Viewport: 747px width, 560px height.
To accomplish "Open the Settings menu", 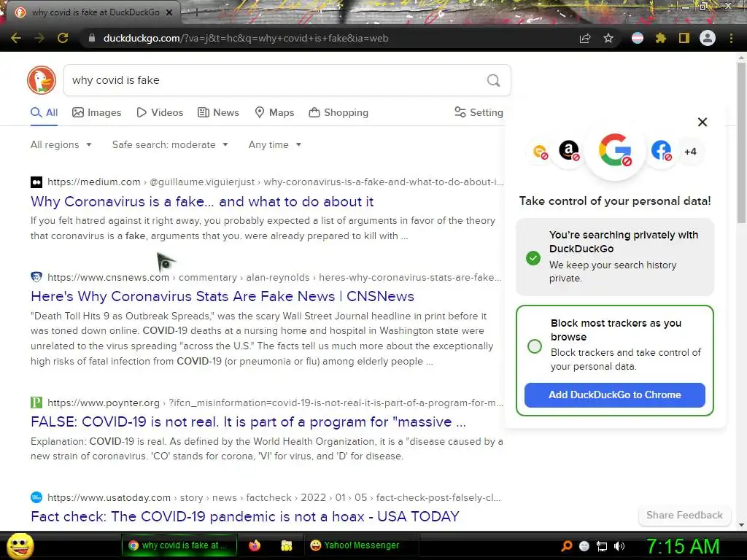I will [x=479, y=112].
